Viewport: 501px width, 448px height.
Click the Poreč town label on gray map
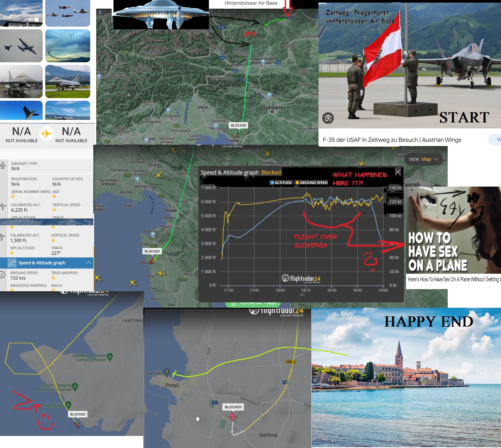(x=172, y=385)
